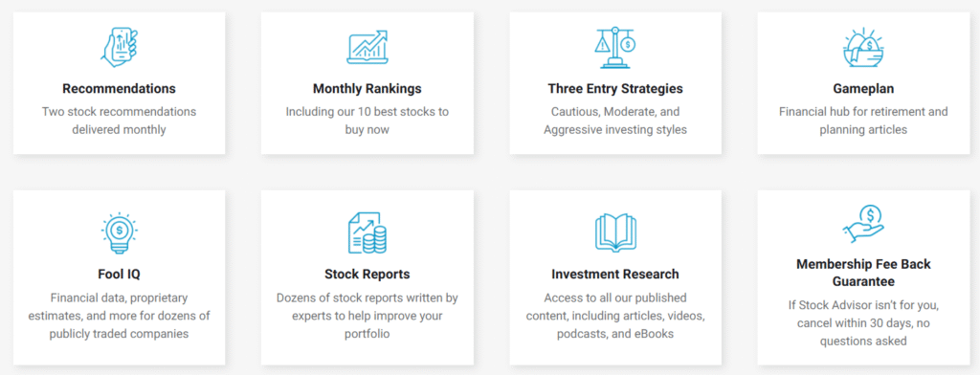Click the laptop chart Monthly Rankings icon

(367, 47)
